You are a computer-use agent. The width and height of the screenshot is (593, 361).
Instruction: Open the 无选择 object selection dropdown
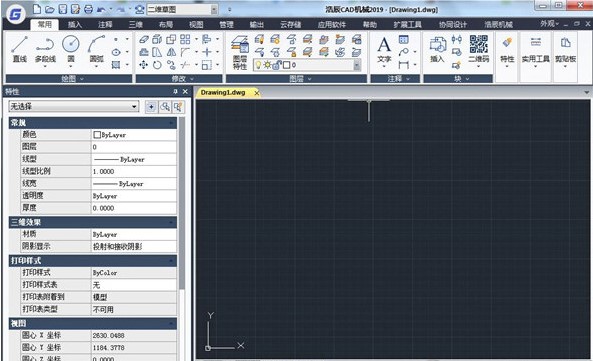click(x=74, y=107)
